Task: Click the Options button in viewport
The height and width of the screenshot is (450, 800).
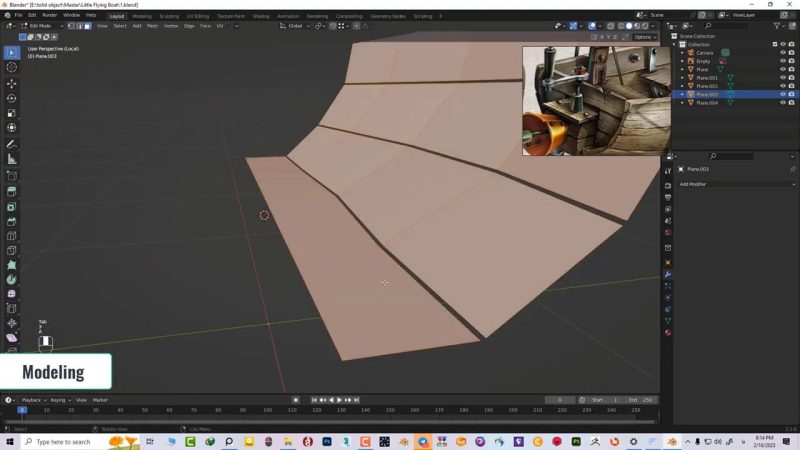Action: [x=645, y=37]
